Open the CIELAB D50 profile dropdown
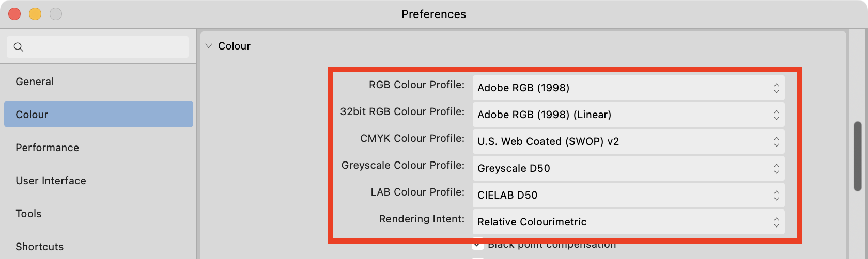 click(x=628, y=195)
